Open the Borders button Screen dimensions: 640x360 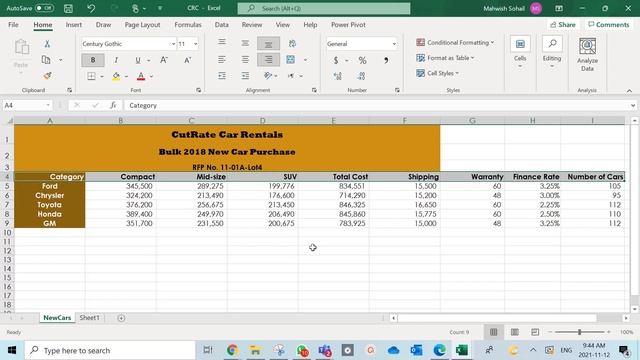point(91,76)
